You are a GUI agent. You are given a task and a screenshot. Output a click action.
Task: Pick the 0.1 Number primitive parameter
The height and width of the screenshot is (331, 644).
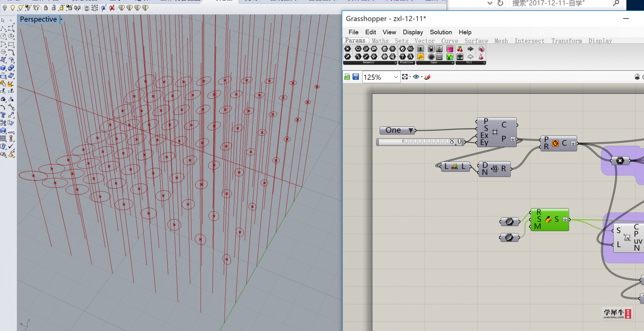pos(410,49)
